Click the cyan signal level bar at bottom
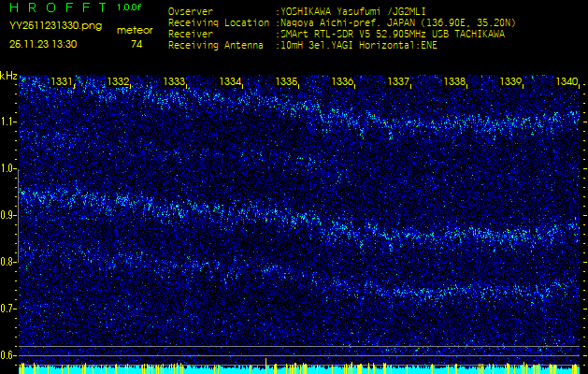 click(x=294, y=369)
